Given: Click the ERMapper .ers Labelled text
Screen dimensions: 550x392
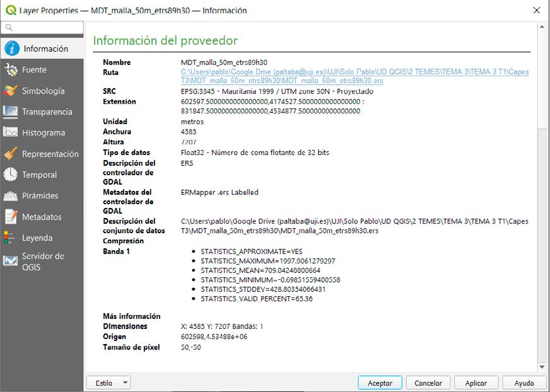Looking at the screenshot, I should pos(219,192).
